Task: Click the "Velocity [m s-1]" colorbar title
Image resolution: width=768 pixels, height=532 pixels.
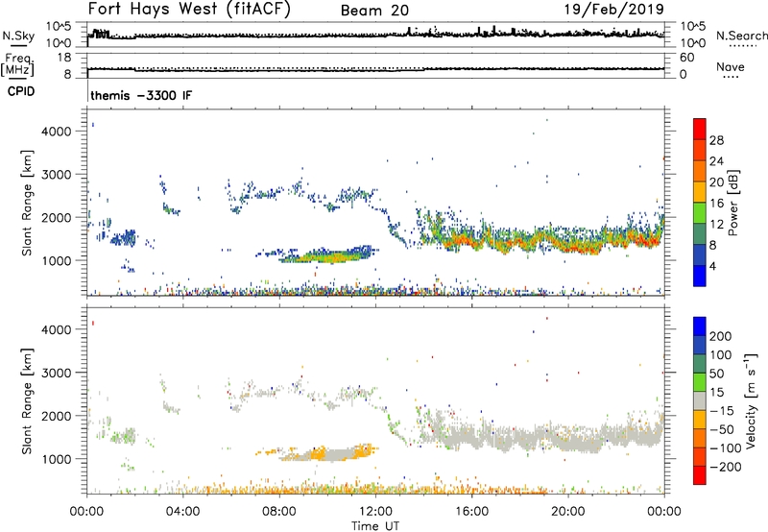Action: (x=751, y=400)
